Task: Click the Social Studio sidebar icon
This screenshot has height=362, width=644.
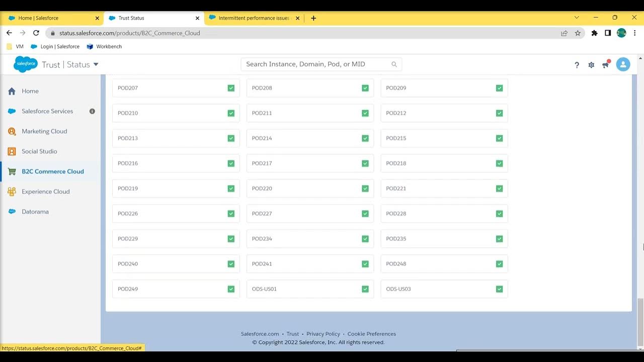Action: tap(12, 151)
